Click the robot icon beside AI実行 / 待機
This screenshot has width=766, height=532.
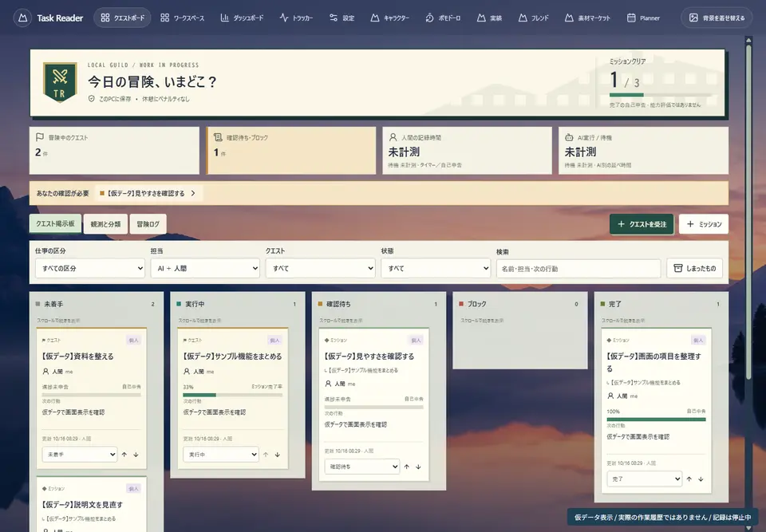click(x=569, y=137)
